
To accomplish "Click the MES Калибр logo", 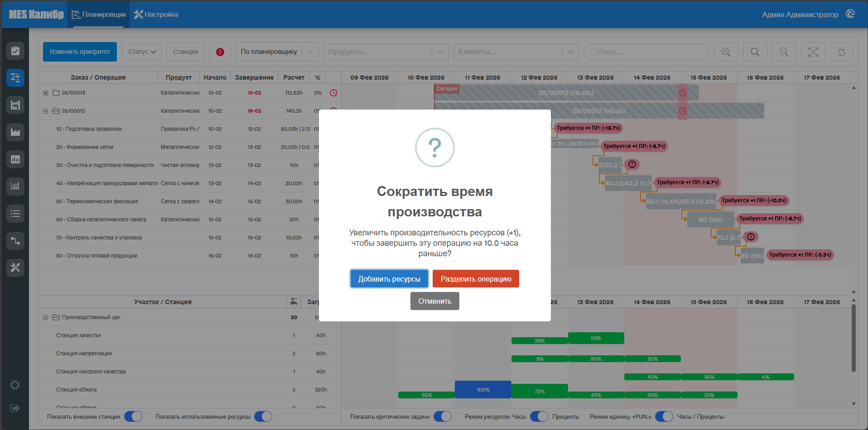I will pos(36,14).
